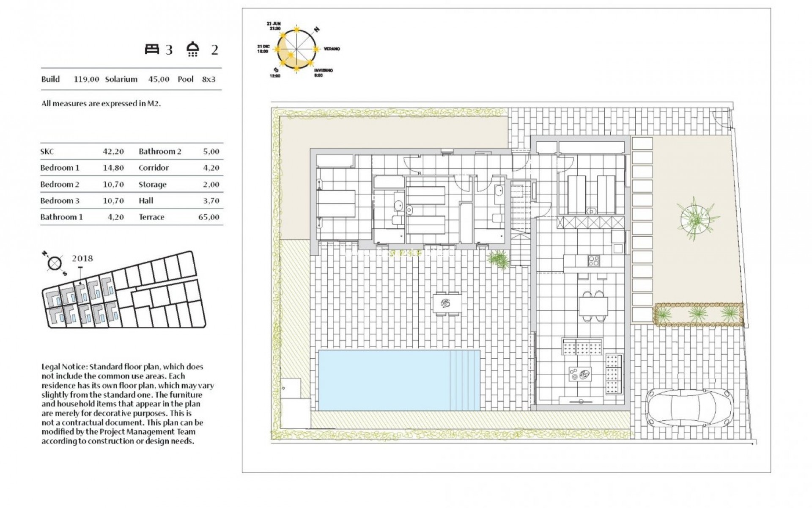Click the blue swimming pool
812x508 pixels.
(x=399, y=380)
